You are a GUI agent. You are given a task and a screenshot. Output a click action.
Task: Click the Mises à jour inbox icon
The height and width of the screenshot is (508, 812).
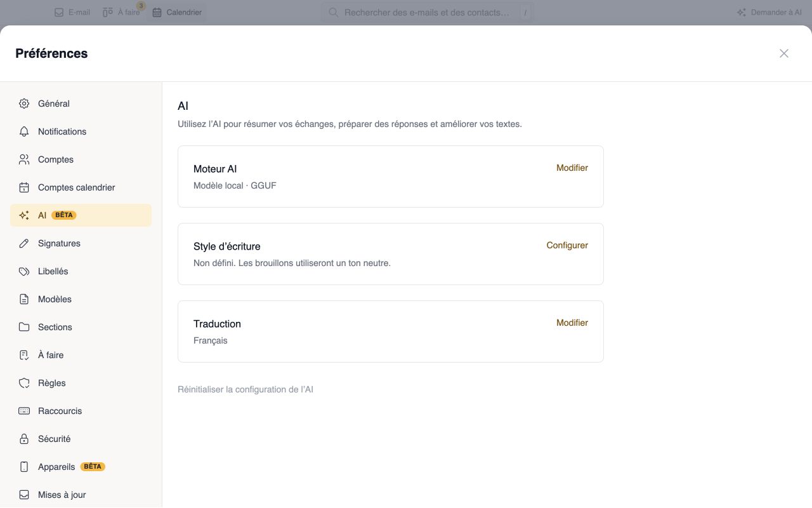point(24,495)
